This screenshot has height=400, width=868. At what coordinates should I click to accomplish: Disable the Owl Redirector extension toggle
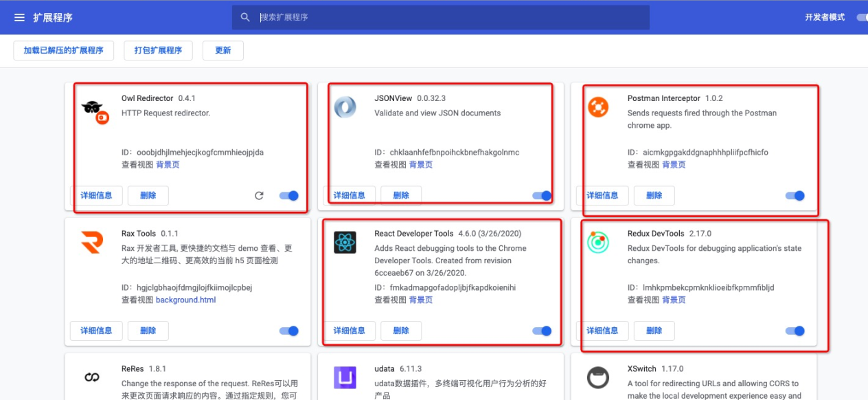pos(289,196)
